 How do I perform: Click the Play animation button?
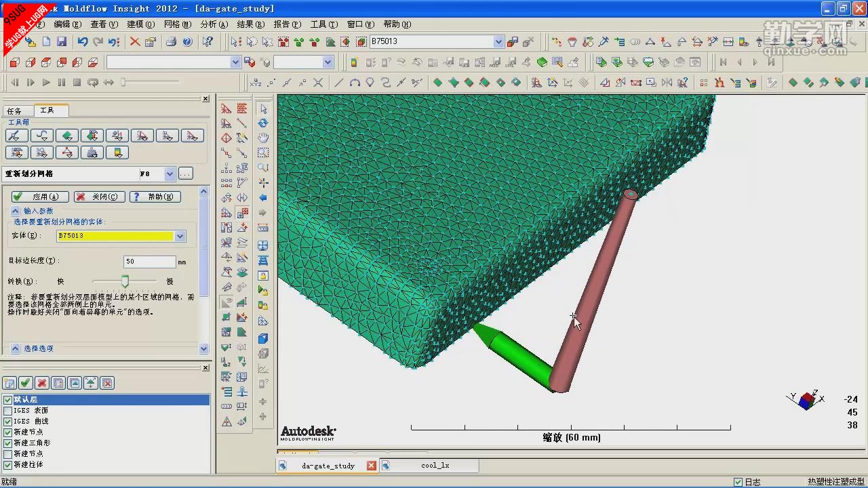click(46, 83)
